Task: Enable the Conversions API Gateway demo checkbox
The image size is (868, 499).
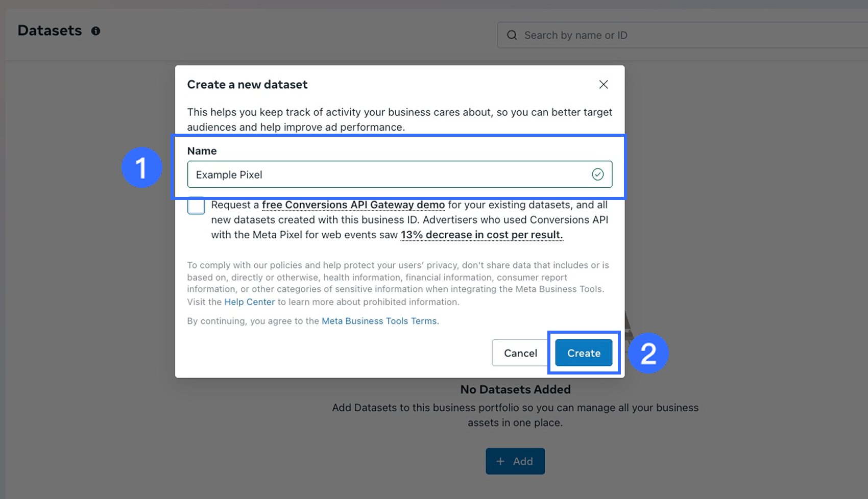Action: point(196,206)
